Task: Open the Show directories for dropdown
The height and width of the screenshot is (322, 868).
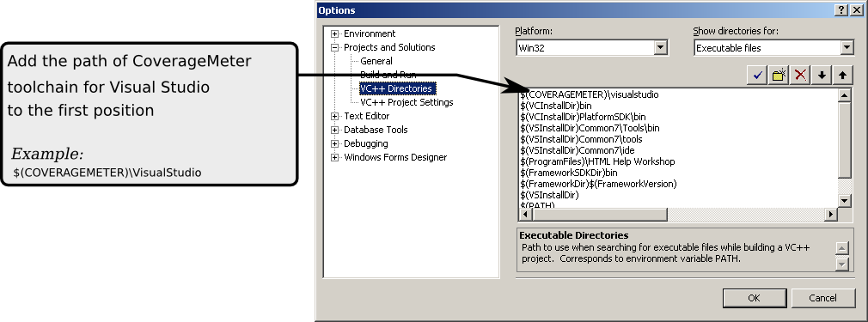Action: (x=847, y=48)
